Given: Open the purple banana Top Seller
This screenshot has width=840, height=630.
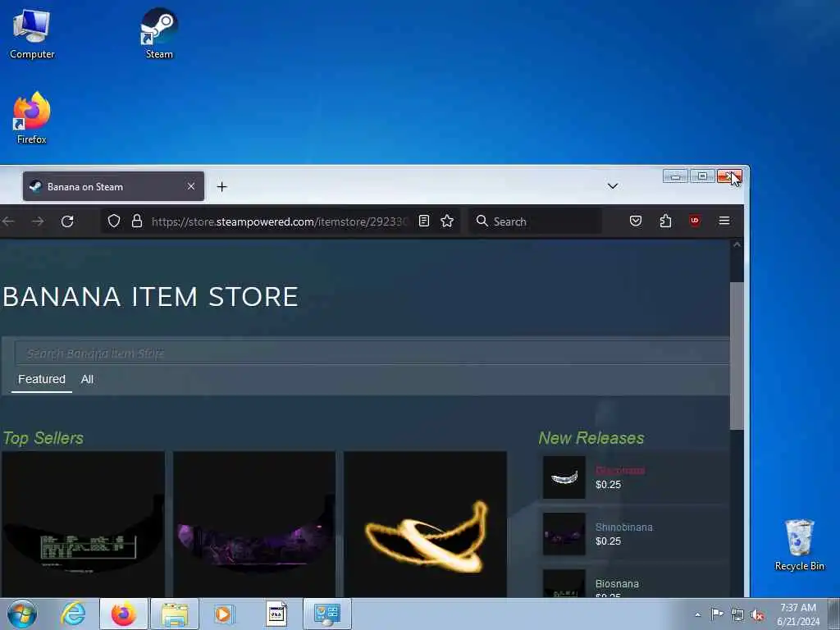Looking at the screenshot, I should 254,524.
